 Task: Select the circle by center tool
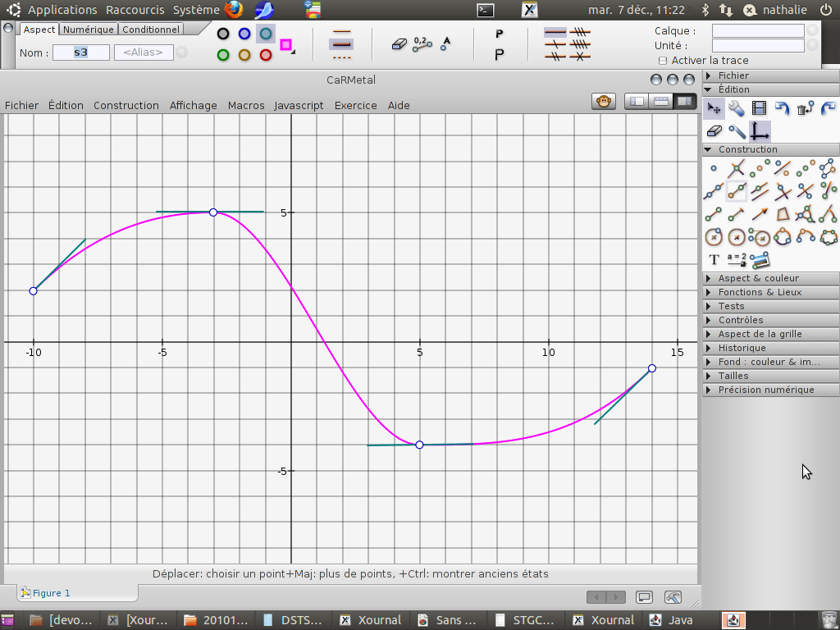pos(714,237)
